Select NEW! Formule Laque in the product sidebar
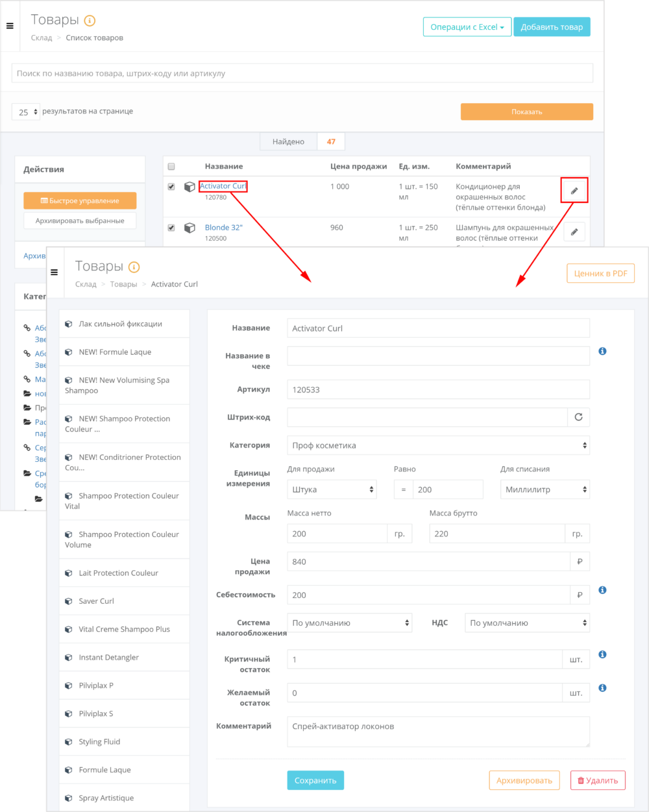649x812 pixels. (125, 352)
